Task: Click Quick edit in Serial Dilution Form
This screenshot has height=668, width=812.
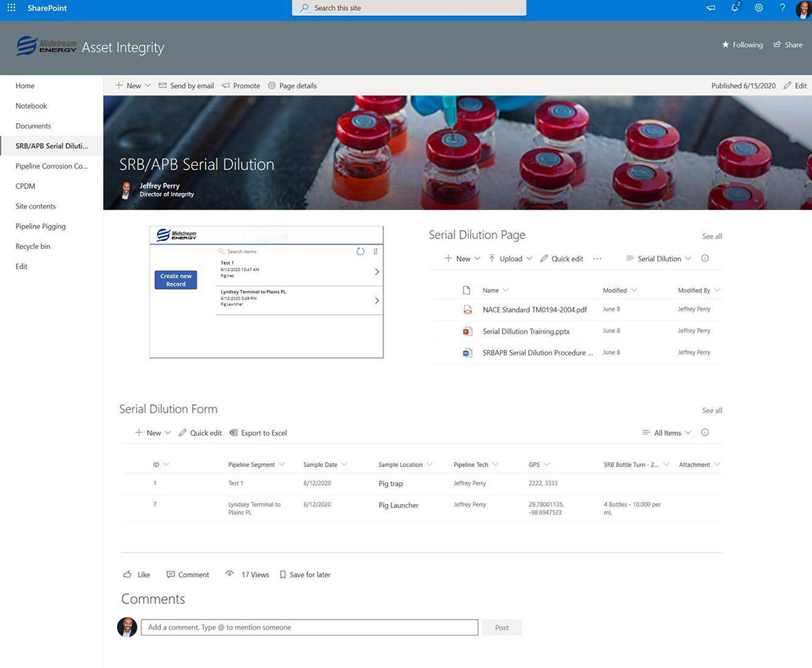Action: point(200,432)
